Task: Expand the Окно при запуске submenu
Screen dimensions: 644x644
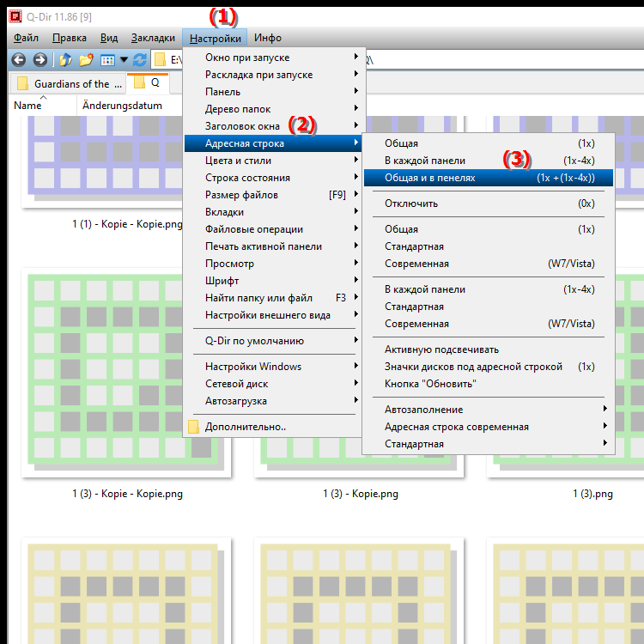Action: pyautogui.click(x=273, y=58)
